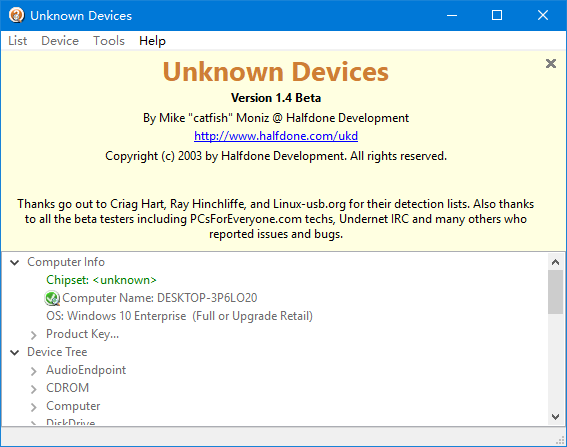567x447 pixels.
Task: Select the Chipset unknown entry
Action: pos(101,280)
